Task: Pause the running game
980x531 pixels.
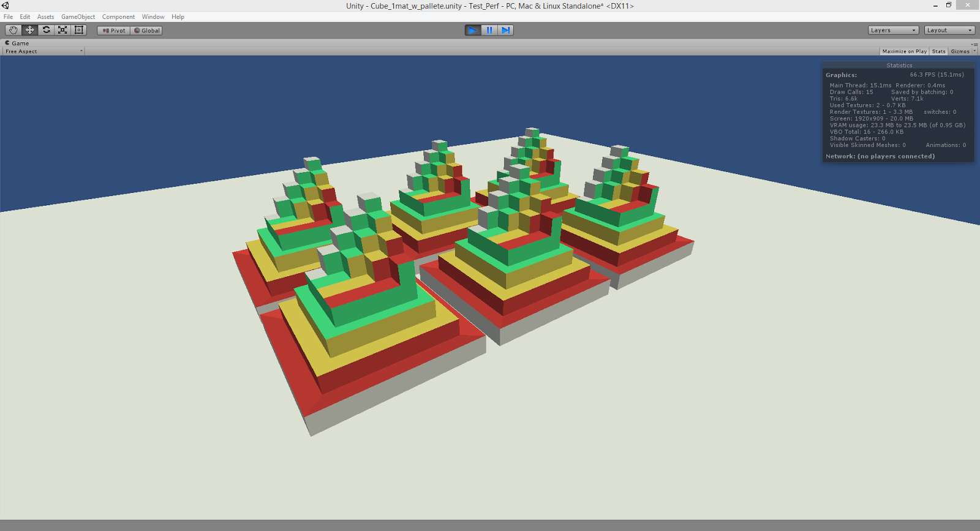Action: 489,30
